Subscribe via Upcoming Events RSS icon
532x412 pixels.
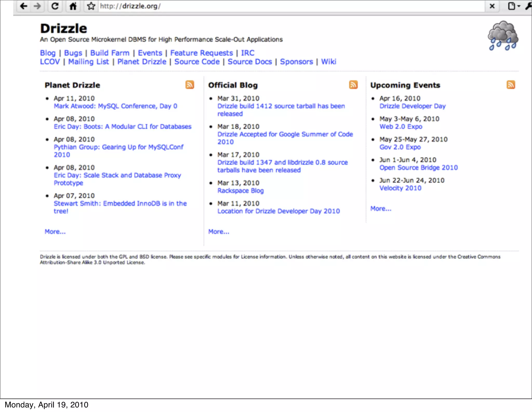(x=511, y=85)
